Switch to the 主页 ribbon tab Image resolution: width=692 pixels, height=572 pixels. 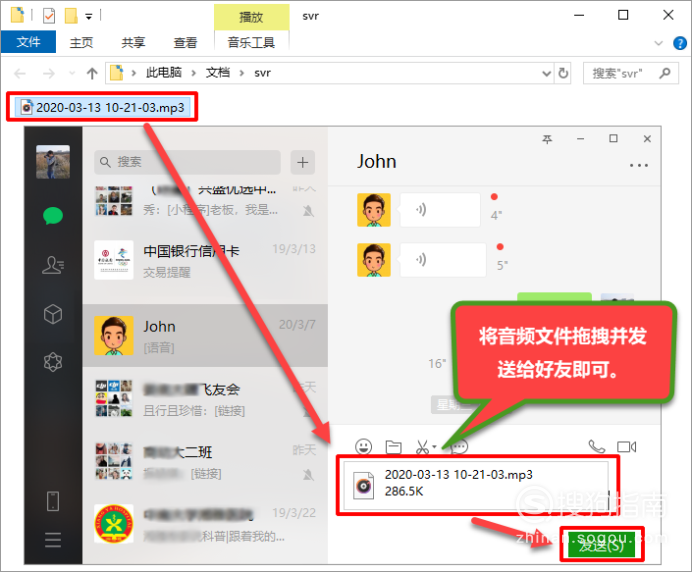pyautogui.click(x=82, y=42)
